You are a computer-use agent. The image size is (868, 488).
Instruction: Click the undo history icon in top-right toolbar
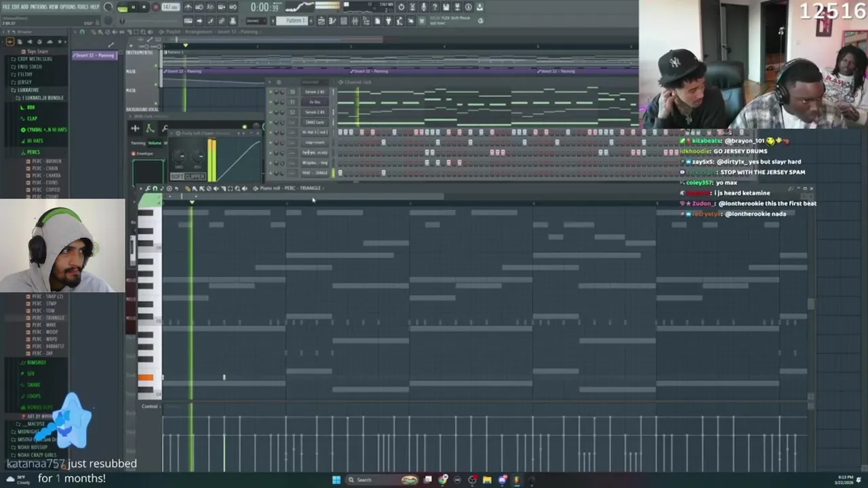(x=401, y=7)
